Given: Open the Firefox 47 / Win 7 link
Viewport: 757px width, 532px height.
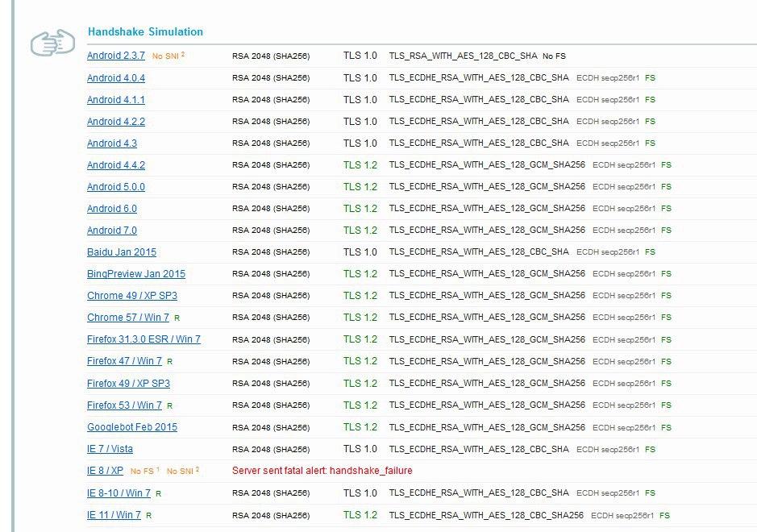Looking at the screenshot, I should [125, 360].
